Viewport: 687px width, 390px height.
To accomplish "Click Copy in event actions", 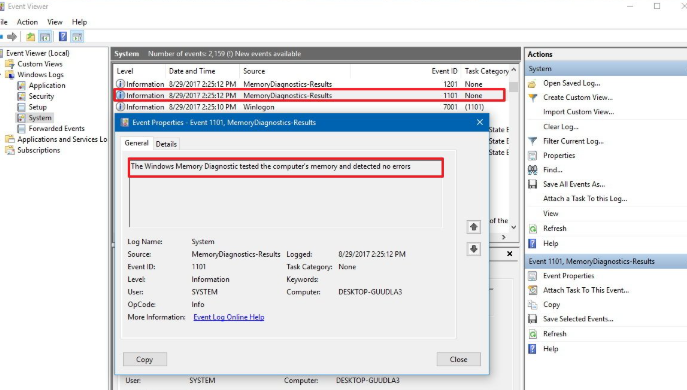I will point(552,305).
